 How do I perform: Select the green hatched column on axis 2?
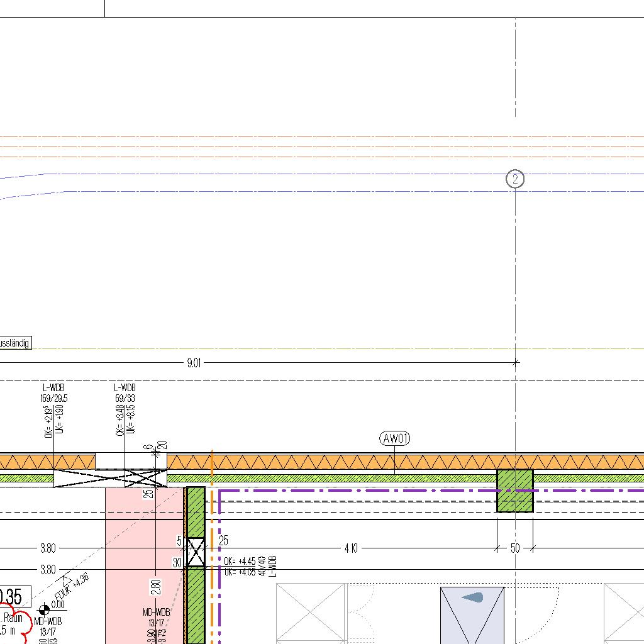tap(515, 491)
